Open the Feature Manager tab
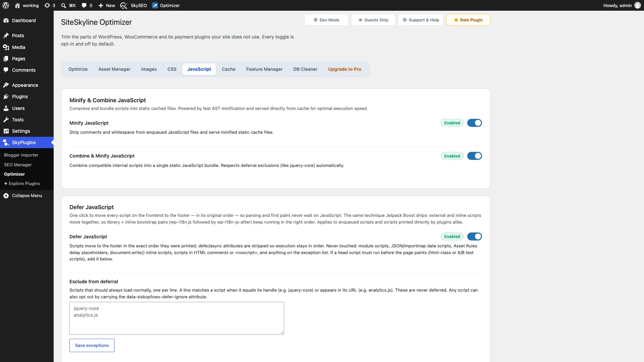 [264, 69]
